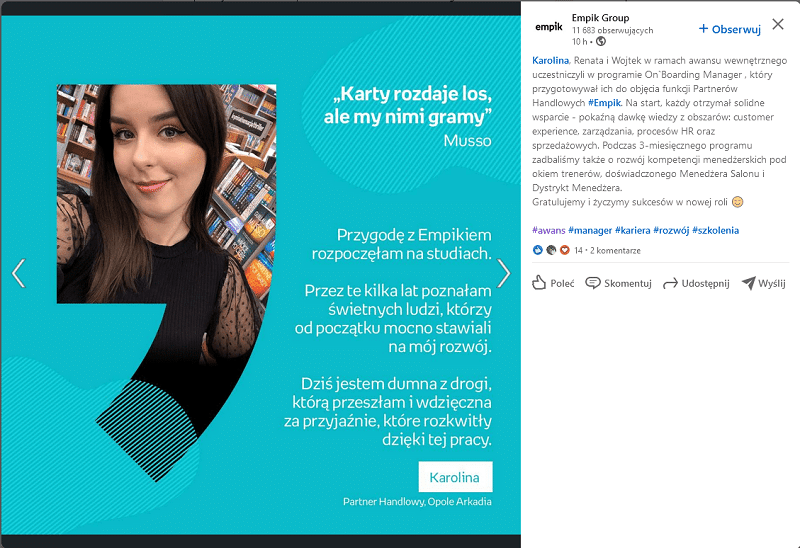Open the #rozwój hashtag
The height and width of the screenshot is (548, 800).
[x=671, y=230]
